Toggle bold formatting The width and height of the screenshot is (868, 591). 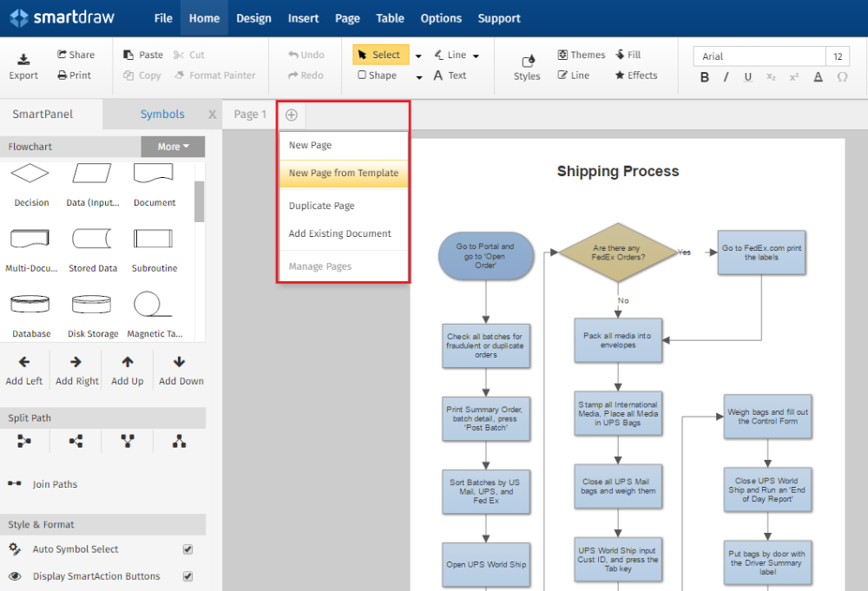click(x=705, y=77)
